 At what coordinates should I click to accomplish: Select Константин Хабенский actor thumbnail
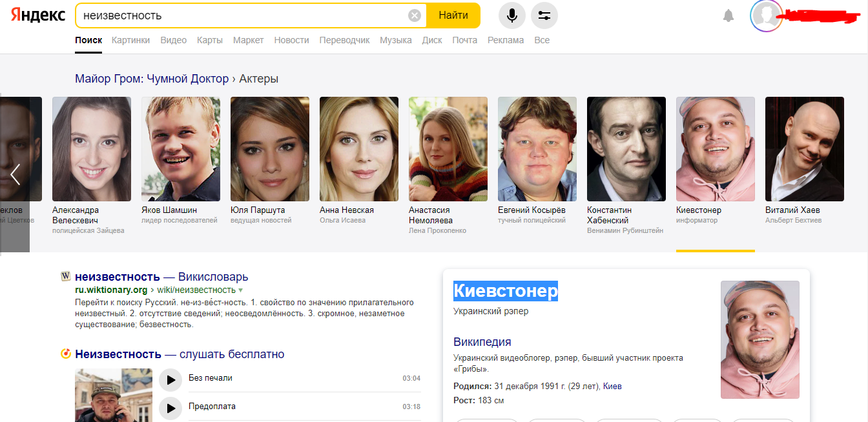626,149
